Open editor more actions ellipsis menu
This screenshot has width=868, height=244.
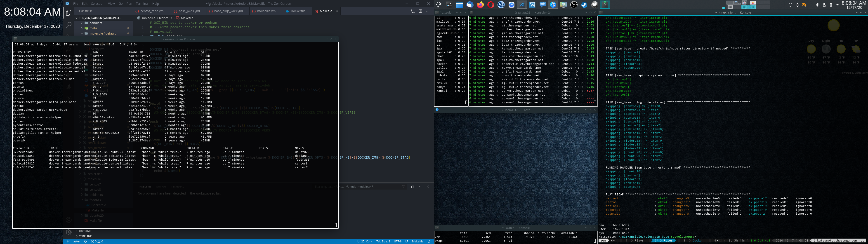pos(428,11)
